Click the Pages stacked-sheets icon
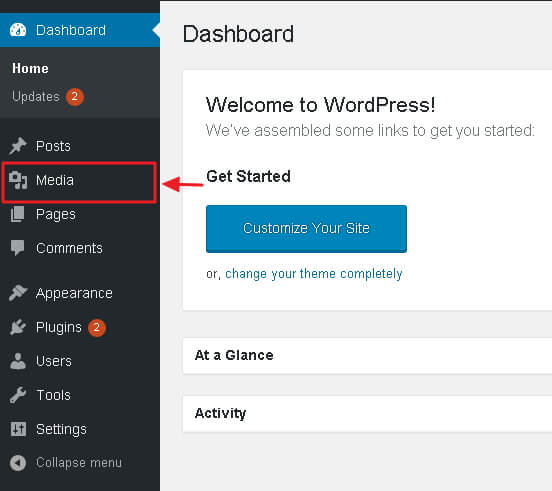This screenshot has width=552, height=491. click(18, 214)
